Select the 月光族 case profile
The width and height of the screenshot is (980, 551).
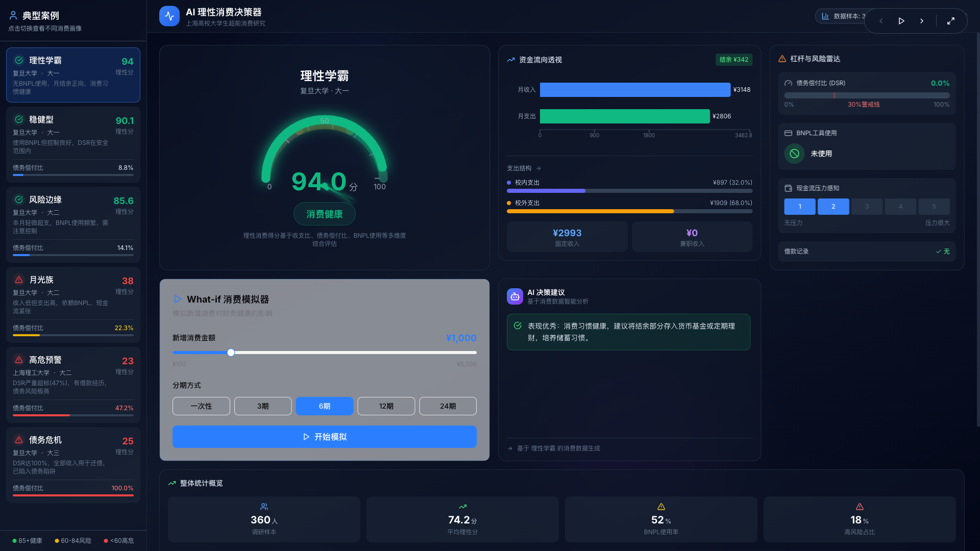(73, 304)
